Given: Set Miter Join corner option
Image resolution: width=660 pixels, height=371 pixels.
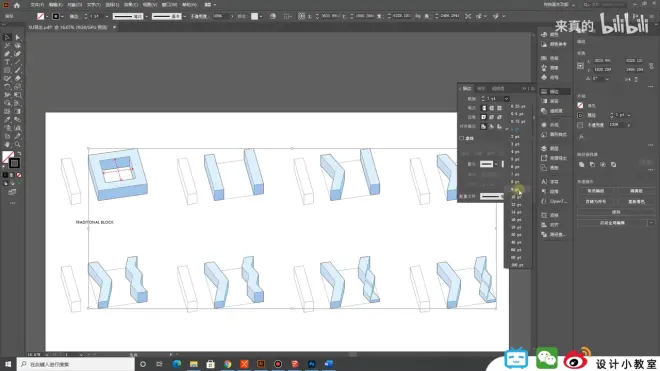Looking at the screenshot, I should (x=484, y=117).
